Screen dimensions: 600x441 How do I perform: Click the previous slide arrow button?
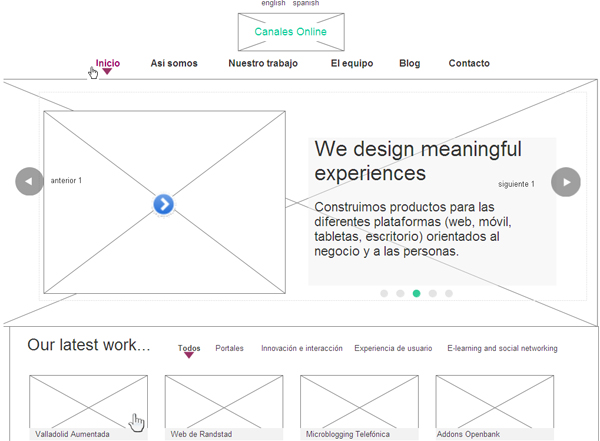pyautogui.click(x=30, y=182)
